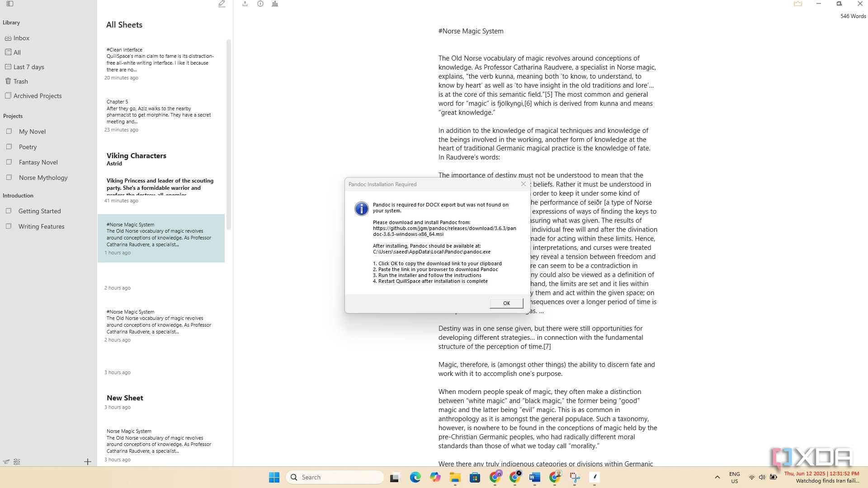Click the new sheet pencil icon

tap(222, 4)
